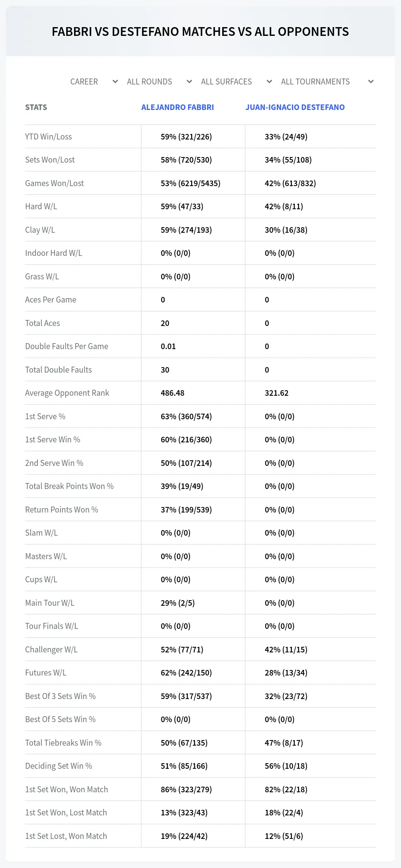Click the chevron next to ALL SURFACES

point(269,82)
